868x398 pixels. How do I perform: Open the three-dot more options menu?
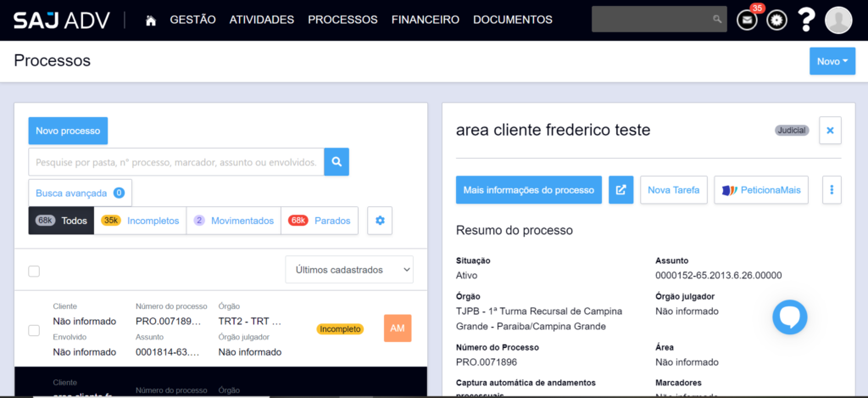click(x=832, y=190)
